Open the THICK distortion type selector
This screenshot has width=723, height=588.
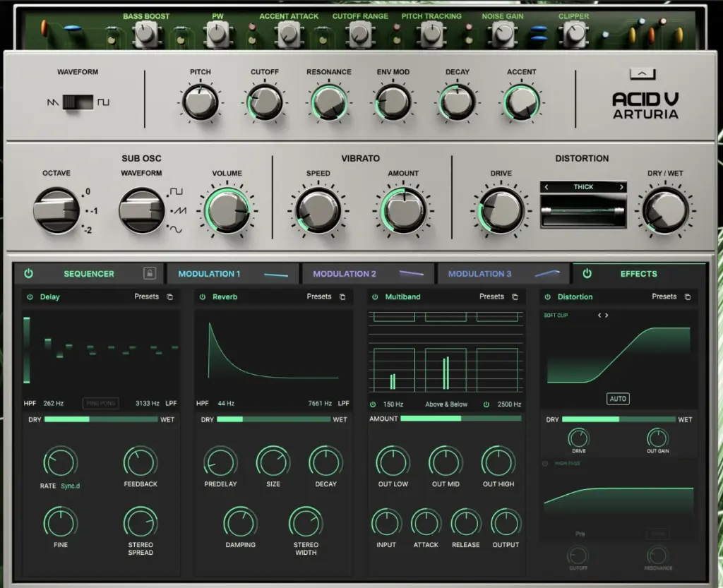tap(583, 186)
